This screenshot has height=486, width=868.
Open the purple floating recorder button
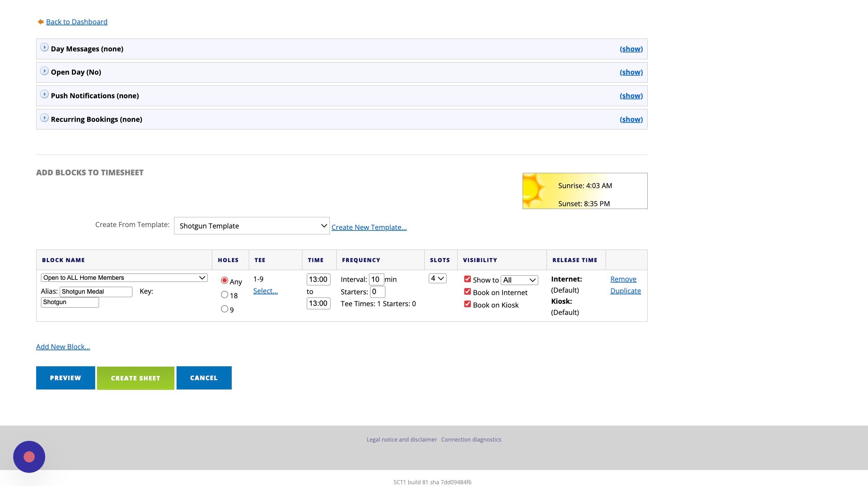[29, 456]
